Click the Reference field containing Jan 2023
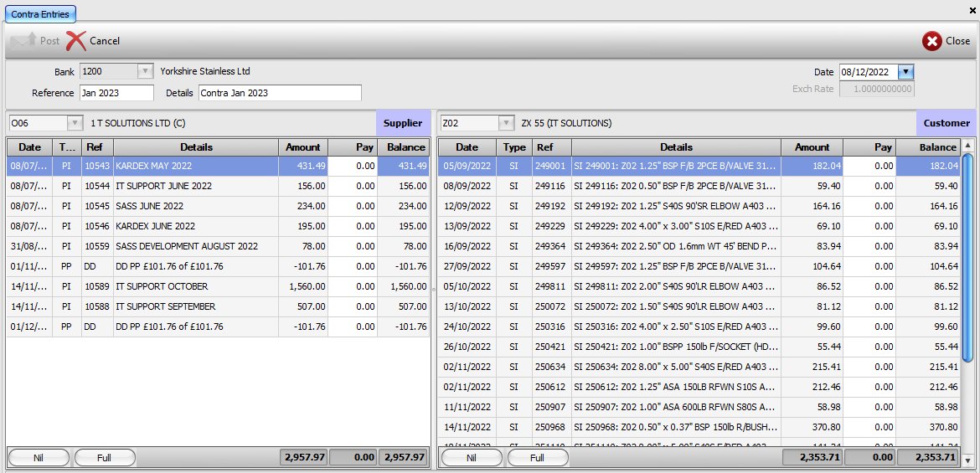The image size is (980, 473). [116, 92]
